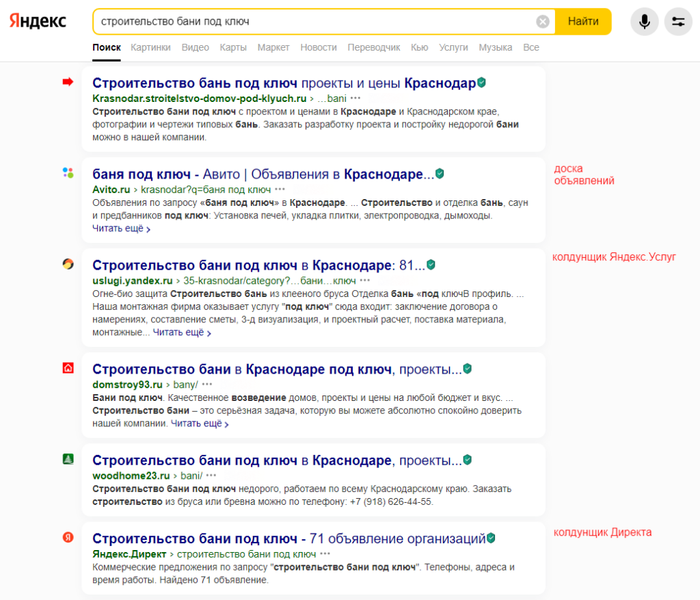Switch to the Услуги tab
The height and width of the screenshot is (600, 700).
pyautogui.click(x=453, y=47)
